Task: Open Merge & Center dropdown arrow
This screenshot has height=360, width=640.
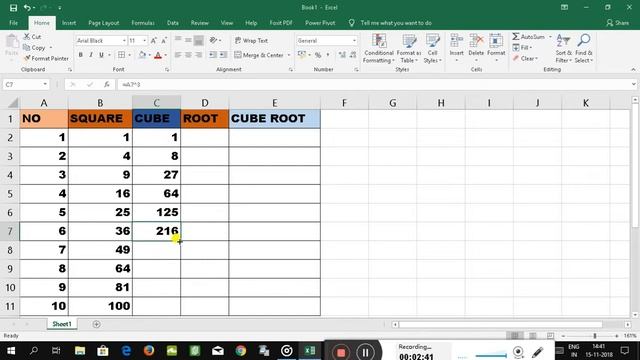Action: tap(289, 55)
